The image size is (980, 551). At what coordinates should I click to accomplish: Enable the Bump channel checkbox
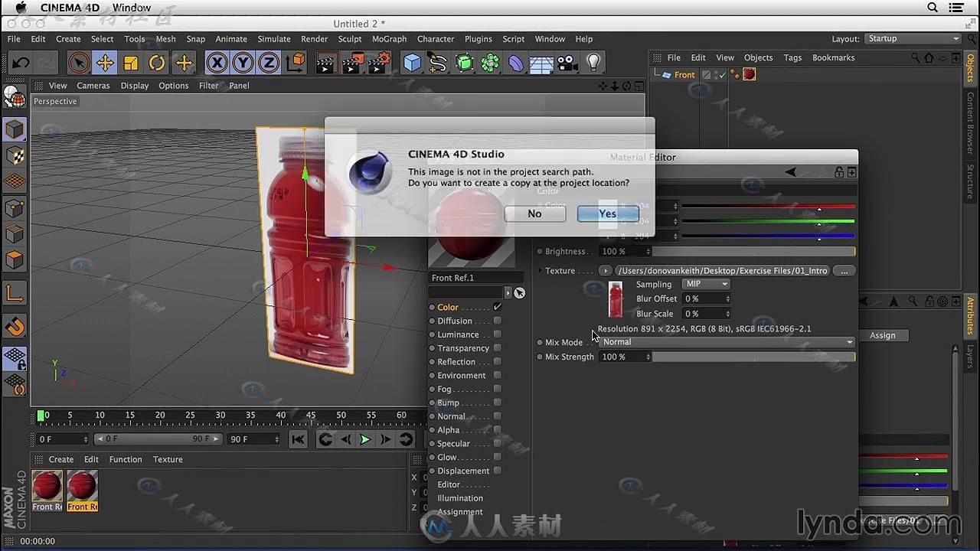(x=498, y=403)
